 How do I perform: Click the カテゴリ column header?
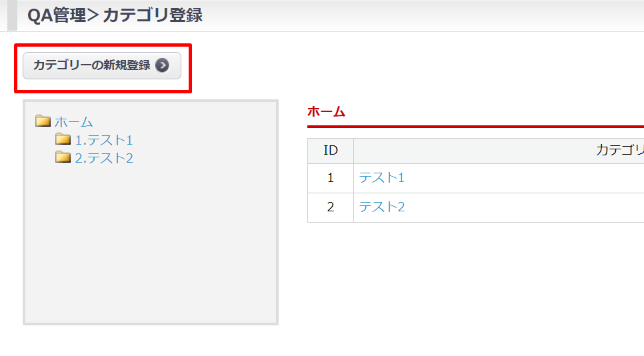[619, 151]
